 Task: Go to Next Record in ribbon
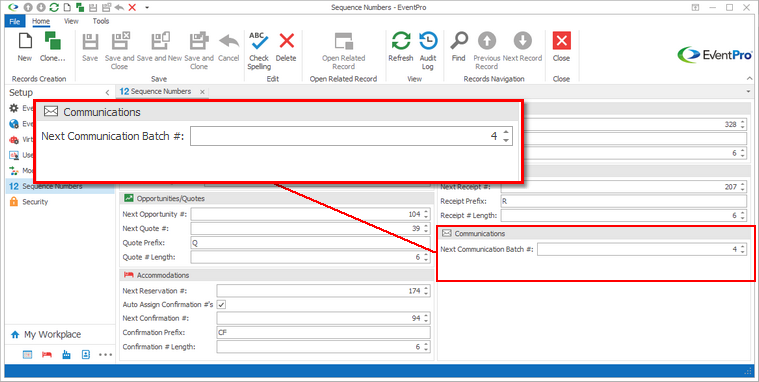coord(522,47)
